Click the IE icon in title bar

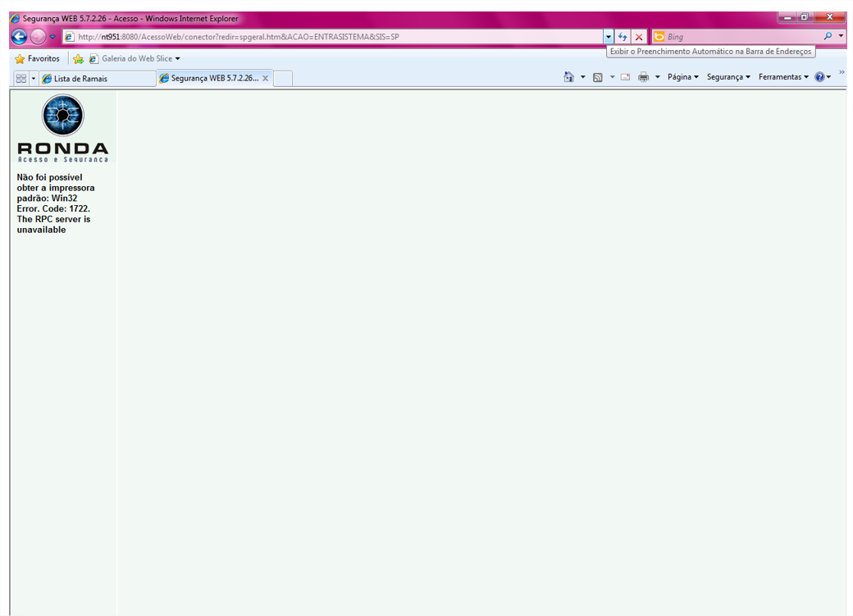coord(16,19)
